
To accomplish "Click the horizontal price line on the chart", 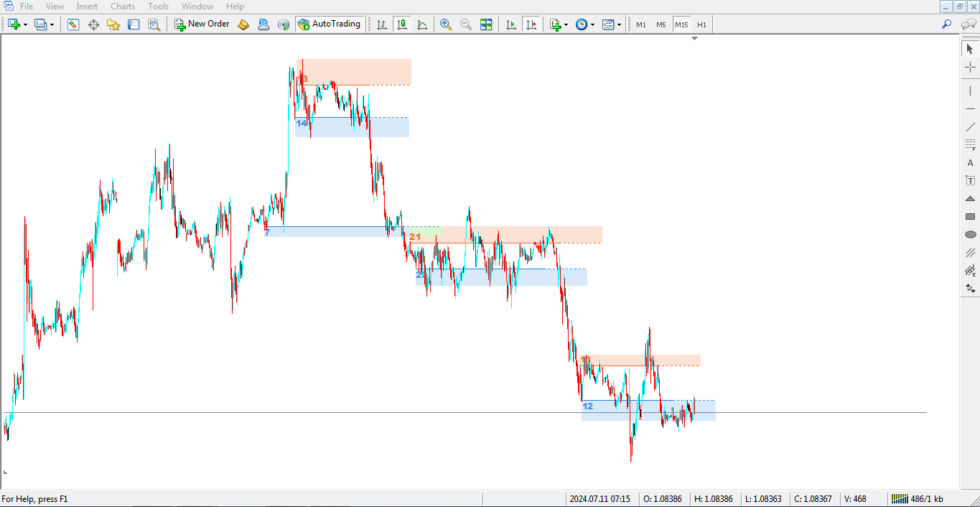I will pyautogui.click(x=790, y=412).
